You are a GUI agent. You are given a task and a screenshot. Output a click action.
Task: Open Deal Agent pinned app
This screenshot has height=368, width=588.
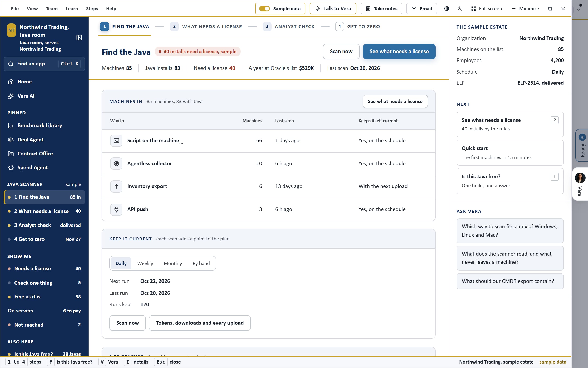tap(44, 140)
